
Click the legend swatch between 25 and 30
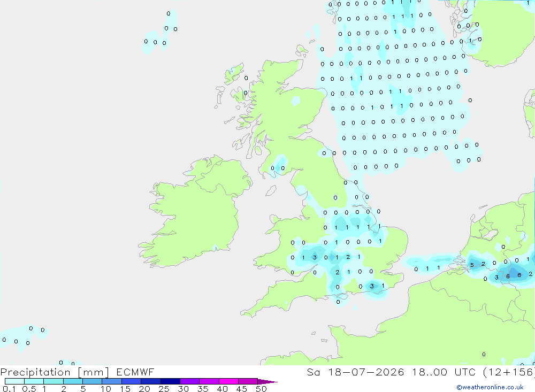170,381
